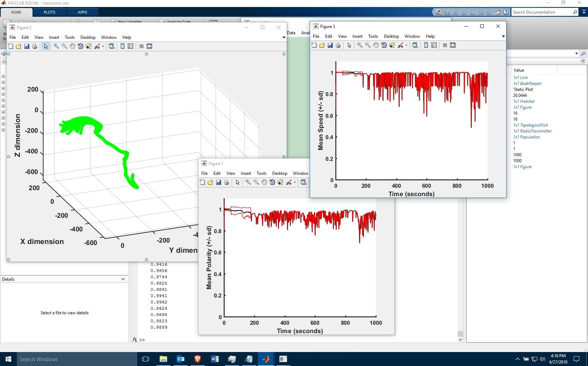Open Desktop menu in Figure 3
The width and height of the screenshot is (588, 366).
391,36
